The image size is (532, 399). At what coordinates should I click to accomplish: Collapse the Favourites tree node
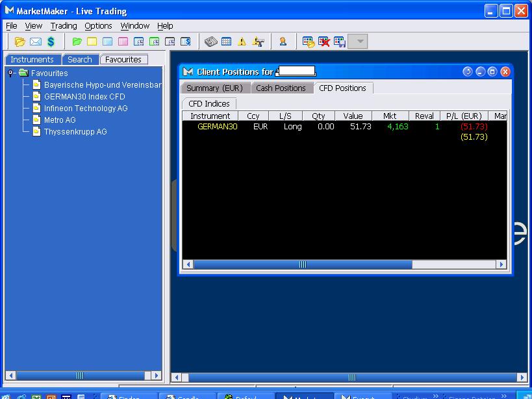[11, 73]
